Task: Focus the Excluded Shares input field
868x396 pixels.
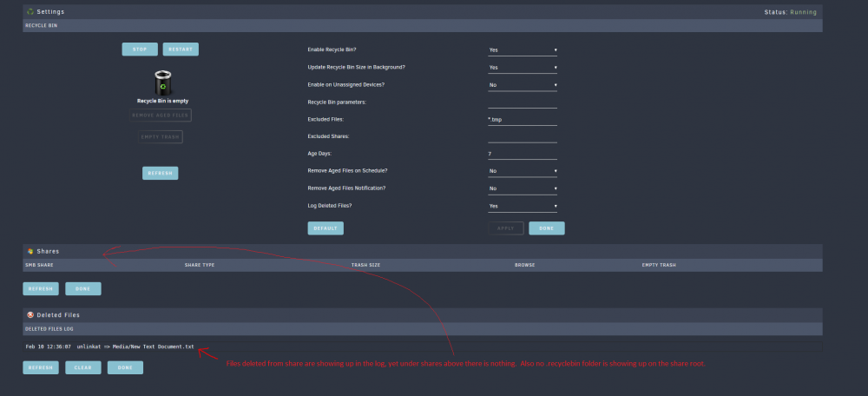Action: click(523, 137)
